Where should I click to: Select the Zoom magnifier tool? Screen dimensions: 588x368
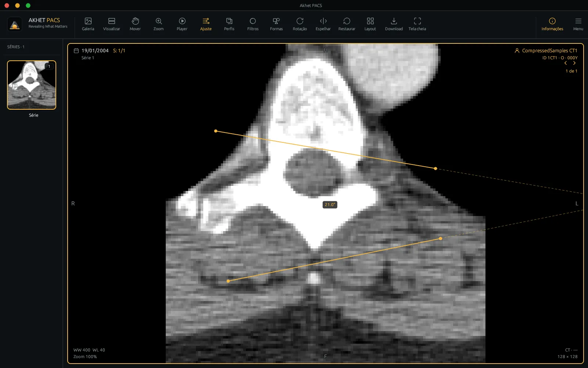[158, 24]
